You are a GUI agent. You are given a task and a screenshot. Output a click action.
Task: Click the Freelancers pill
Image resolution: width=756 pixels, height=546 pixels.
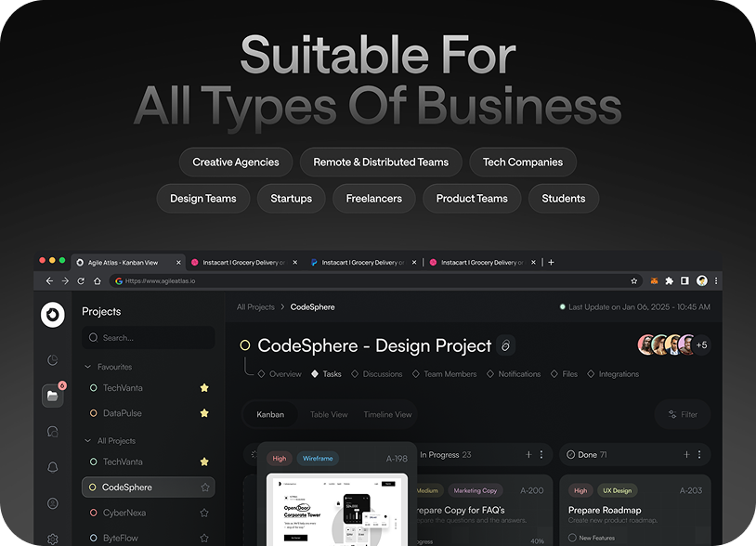coord(374,198)
